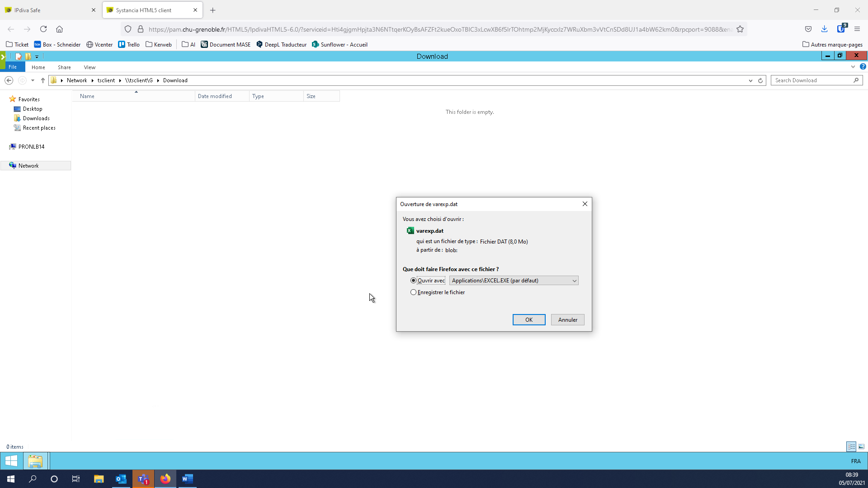868x488 pixels.
Task: Select 'Enregistrer le fichier' radio option
Action: (413, 292)
